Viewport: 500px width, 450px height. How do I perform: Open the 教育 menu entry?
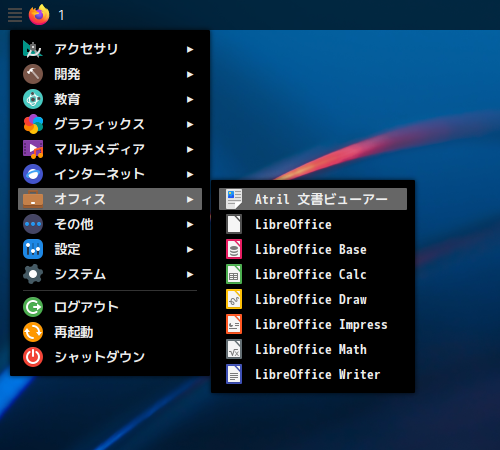click(110, 99)
